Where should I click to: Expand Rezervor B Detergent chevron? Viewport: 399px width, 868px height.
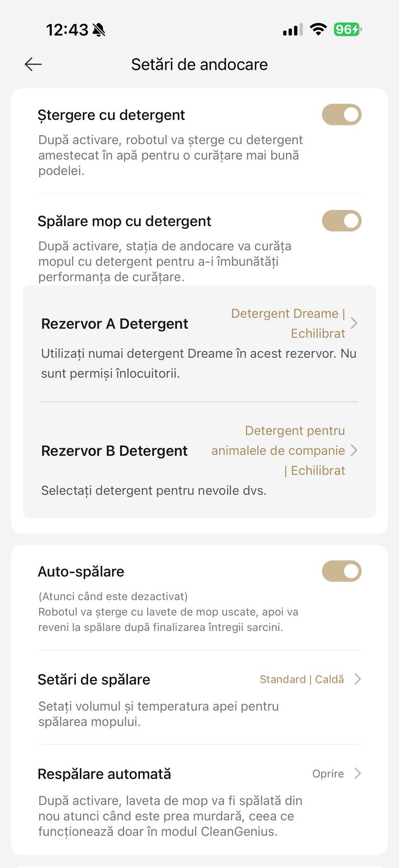pos(354,450)
